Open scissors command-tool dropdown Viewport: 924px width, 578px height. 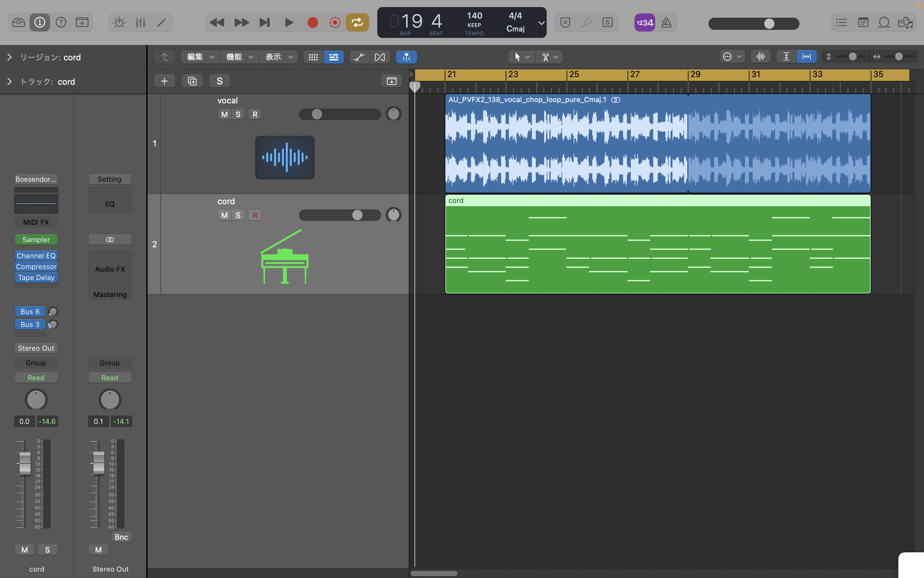coord(550,57)
